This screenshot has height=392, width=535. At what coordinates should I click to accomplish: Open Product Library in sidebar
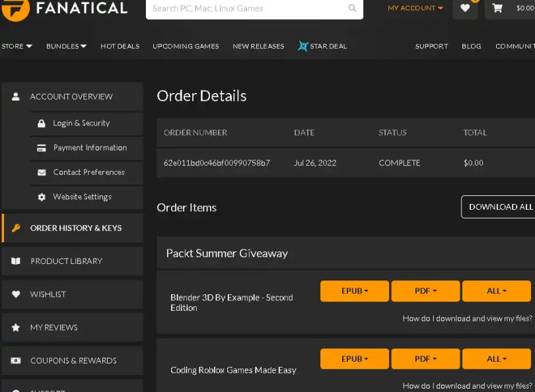[x=73, y=261]
